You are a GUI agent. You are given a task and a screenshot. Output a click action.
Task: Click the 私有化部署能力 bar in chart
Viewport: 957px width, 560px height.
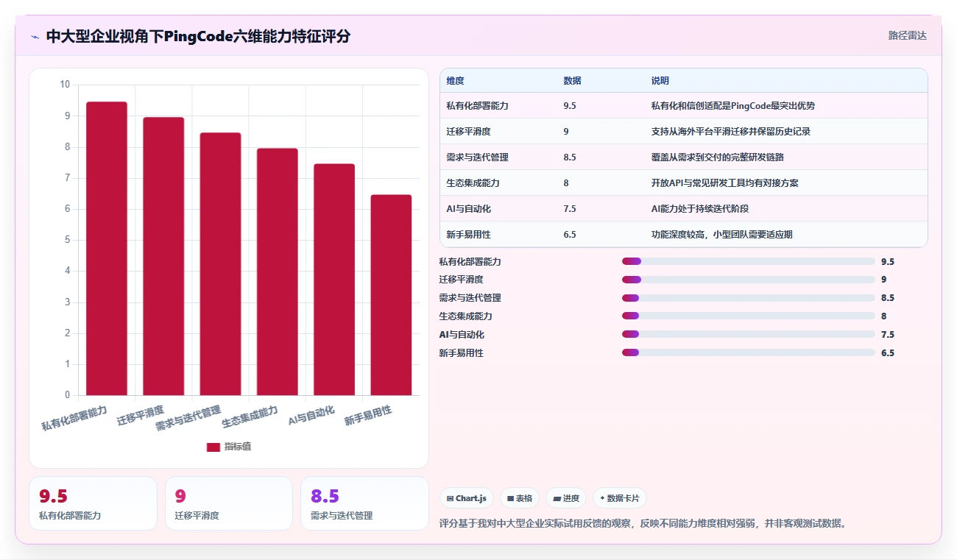click(x=107, y=249)
